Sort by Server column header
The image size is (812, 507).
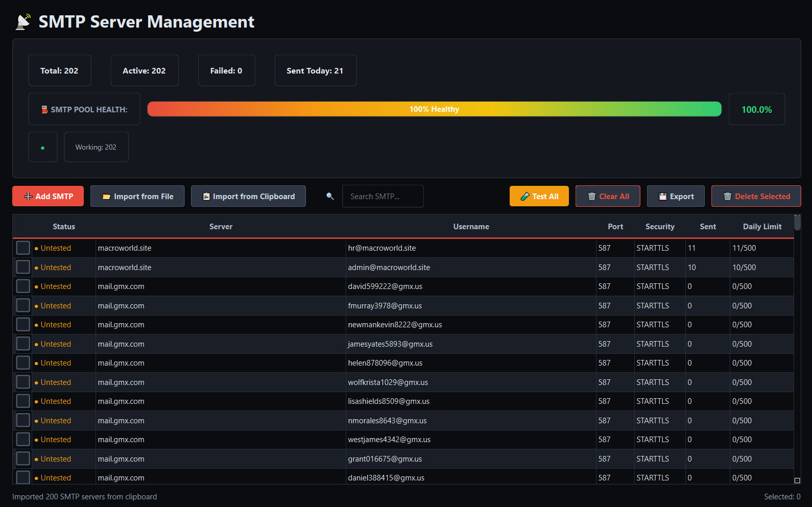click(221, 227)
